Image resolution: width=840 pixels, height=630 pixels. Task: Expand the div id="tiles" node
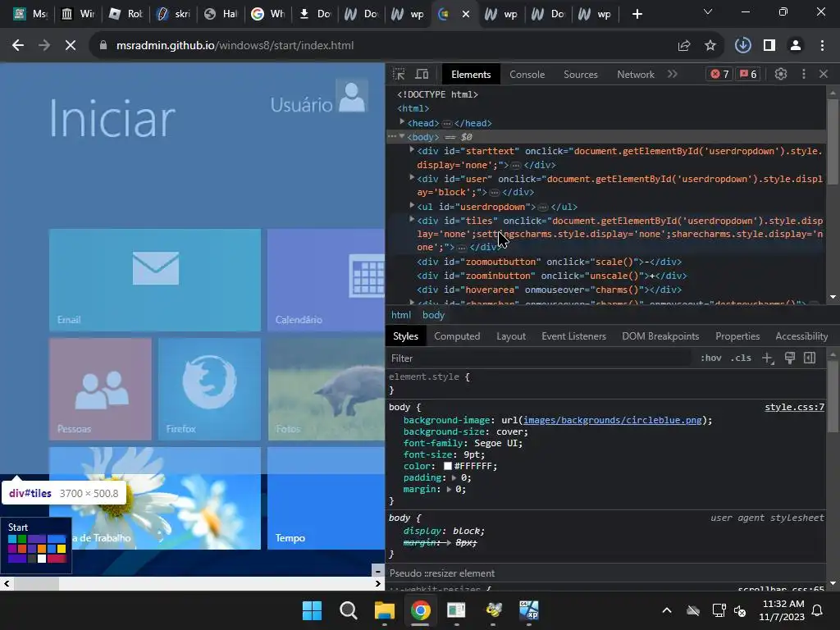[412, 219]
